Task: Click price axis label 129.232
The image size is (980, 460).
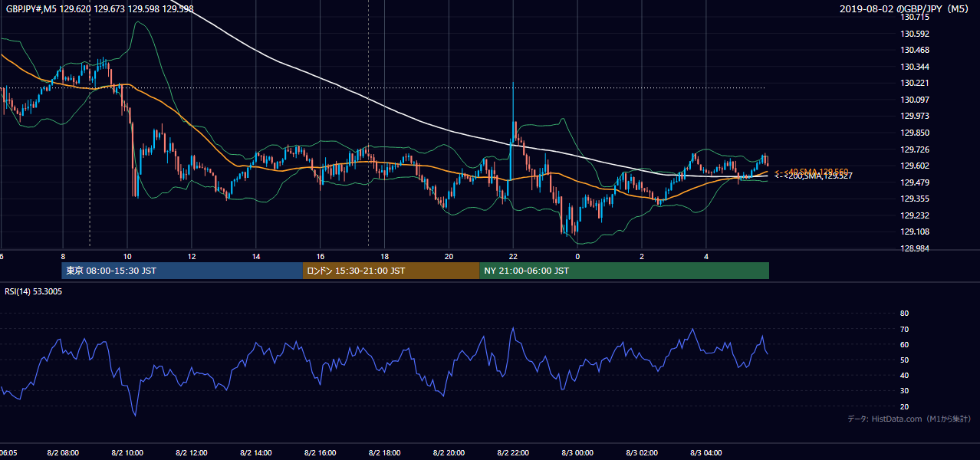Action: point(914,215)
